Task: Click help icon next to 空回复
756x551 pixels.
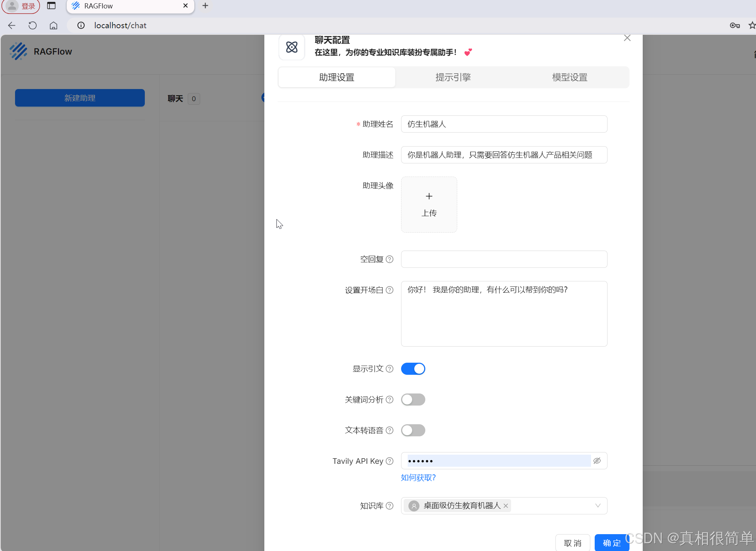Action: tap(390, 259)
